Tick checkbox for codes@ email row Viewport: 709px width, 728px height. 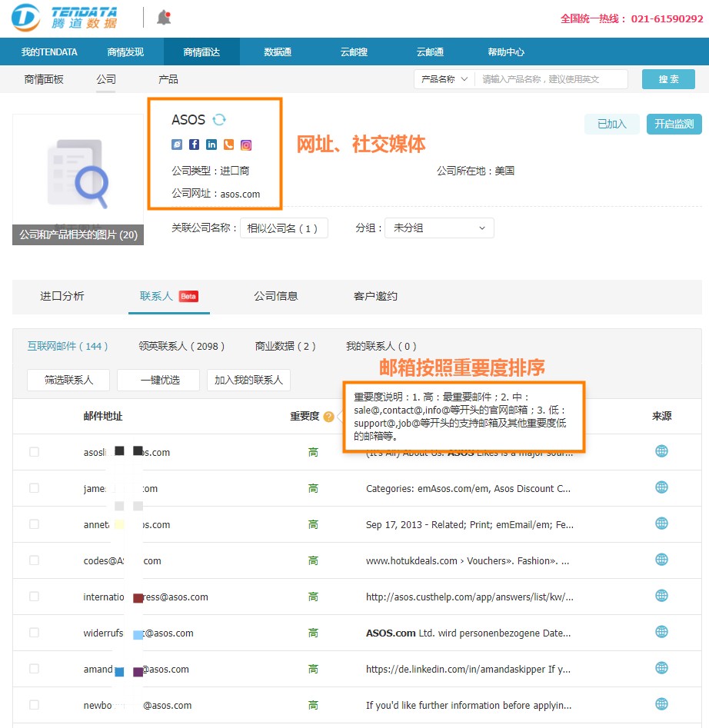[x=34, y=560]
